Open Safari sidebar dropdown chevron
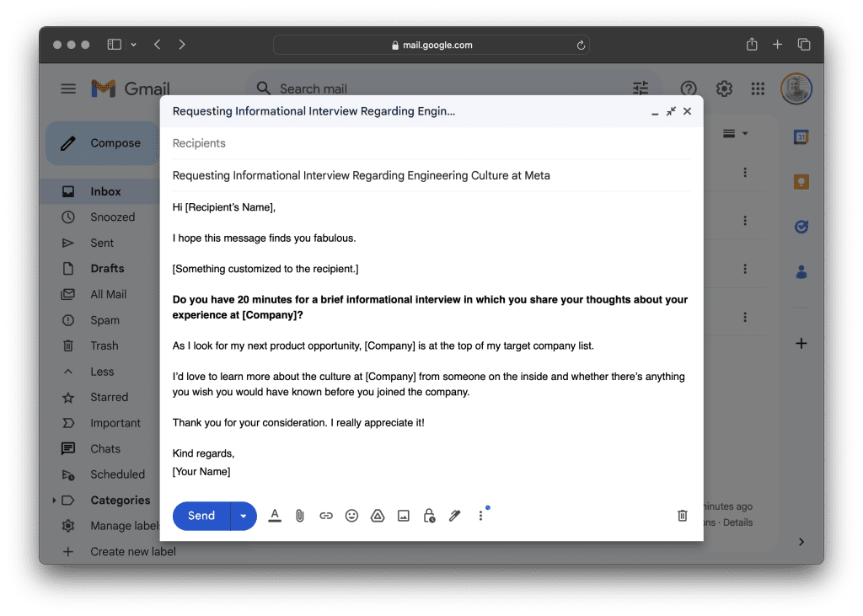Screen dimensions: 863x616 [133, 45]
